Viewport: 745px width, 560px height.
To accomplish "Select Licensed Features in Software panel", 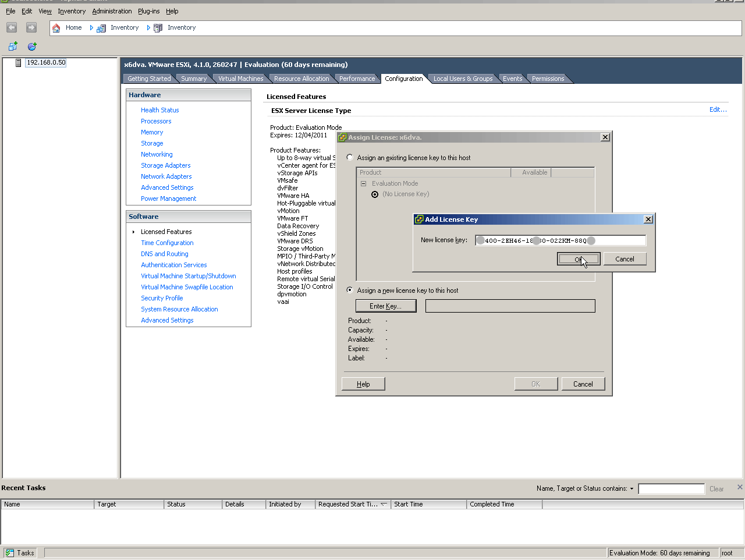I will 166,232.
